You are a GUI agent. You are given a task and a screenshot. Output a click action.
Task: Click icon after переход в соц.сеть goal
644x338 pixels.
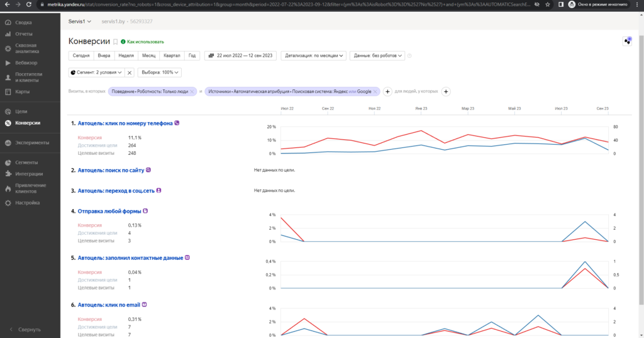coord(159,190)
